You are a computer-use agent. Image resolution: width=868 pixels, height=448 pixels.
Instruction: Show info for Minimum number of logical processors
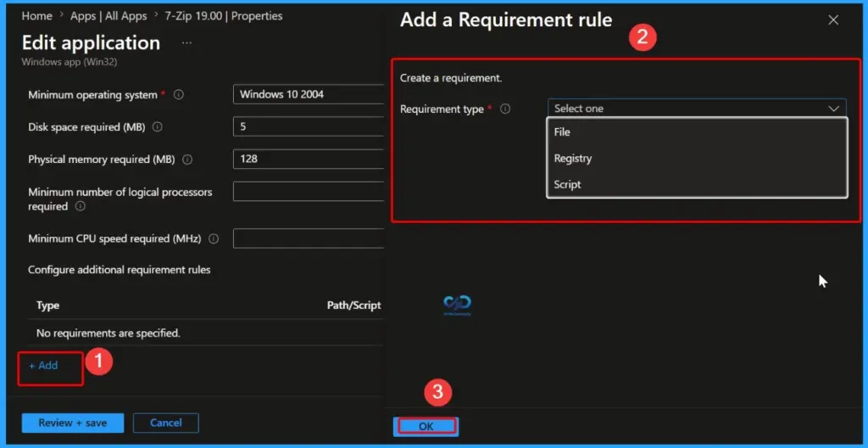[x=81, y=206]
